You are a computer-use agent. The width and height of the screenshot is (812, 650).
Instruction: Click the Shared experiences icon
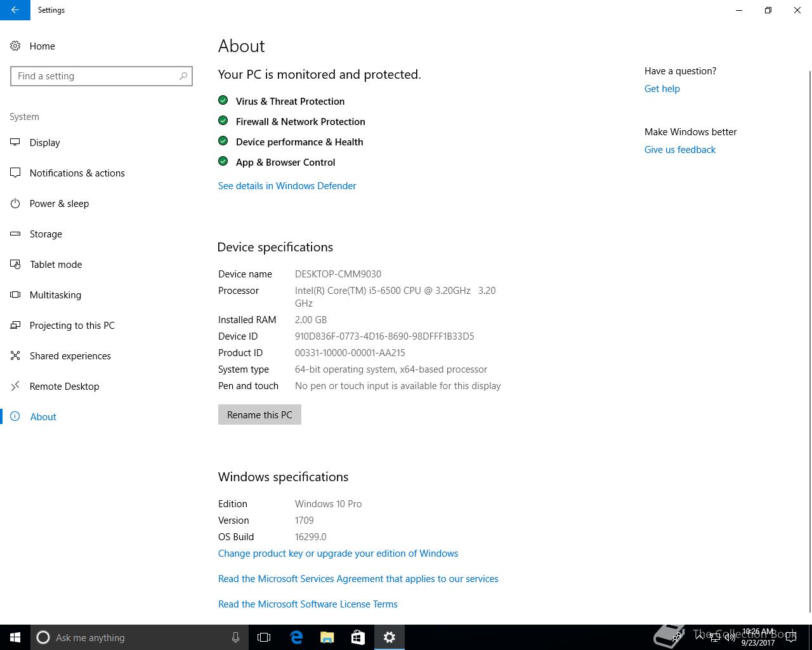tap(15, 355)
